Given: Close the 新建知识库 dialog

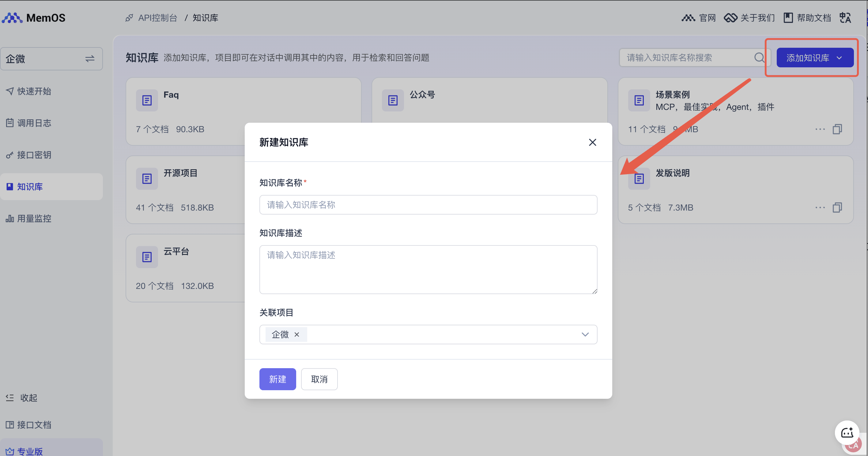Looking at the screenshot, I should click(592, 142).
